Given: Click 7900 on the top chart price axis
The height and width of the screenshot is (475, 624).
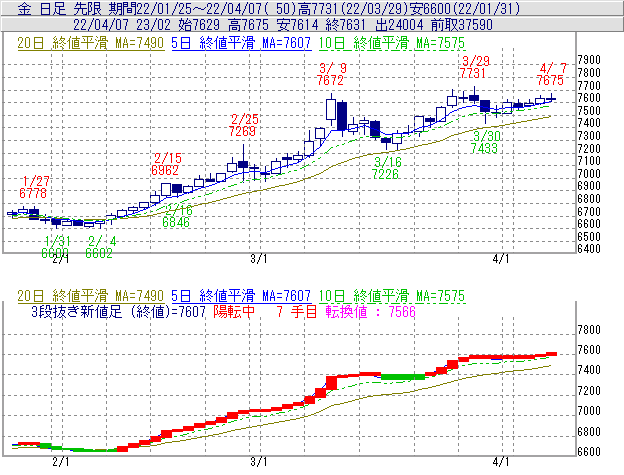Looking at the screenshot, I should (x=589, y=60).
